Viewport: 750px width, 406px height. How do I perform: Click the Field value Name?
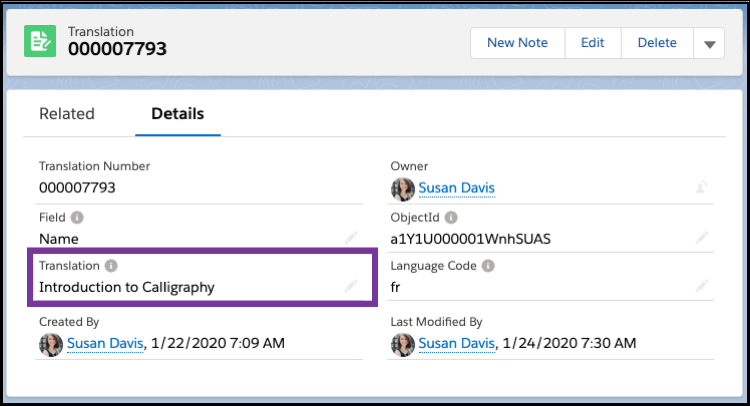pos(59,239)
